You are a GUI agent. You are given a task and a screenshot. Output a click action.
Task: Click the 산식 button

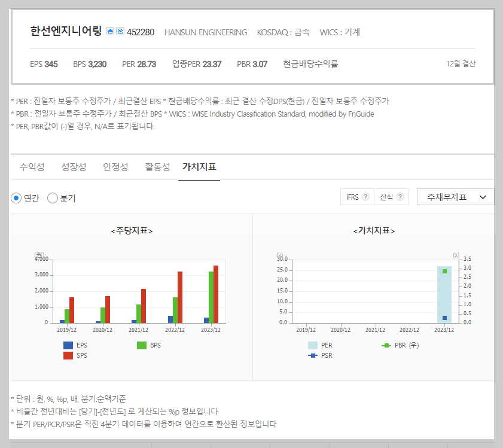pos(392,197)
